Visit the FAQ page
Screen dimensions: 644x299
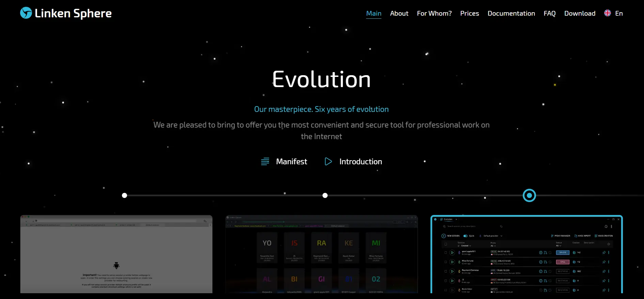click(x=550, y=13)
